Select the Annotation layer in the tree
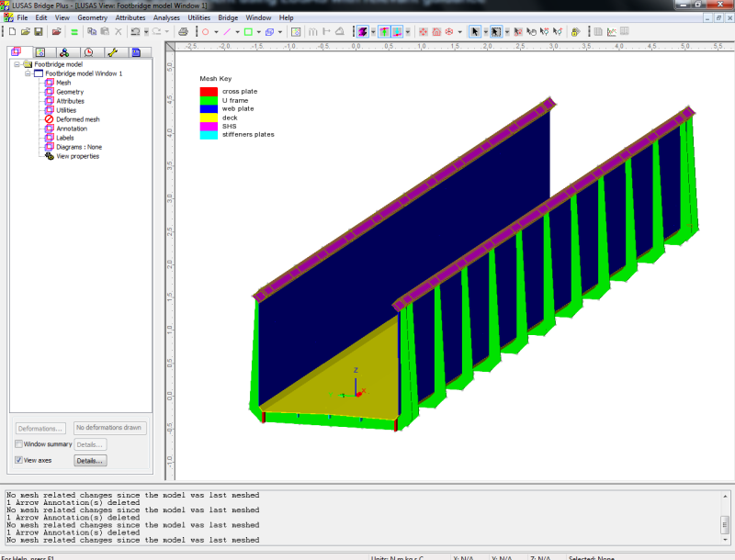Viewport: 735px width, 560px height. click(72, 129)
